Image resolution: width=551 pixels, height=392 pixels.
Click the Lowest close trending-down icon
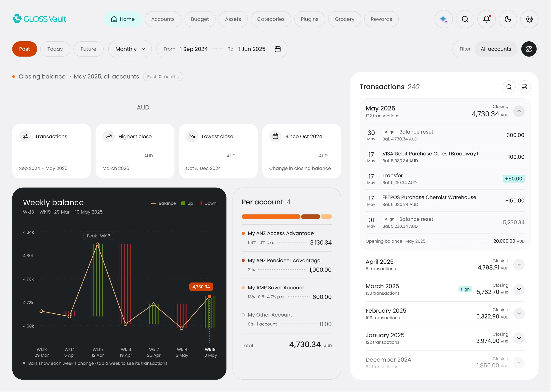point(192,136)
